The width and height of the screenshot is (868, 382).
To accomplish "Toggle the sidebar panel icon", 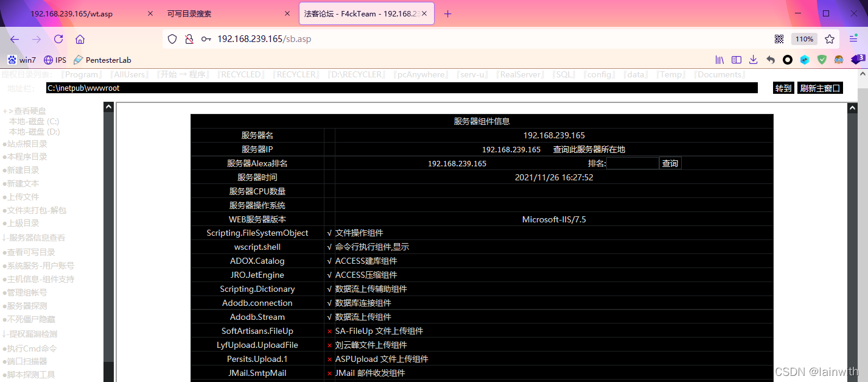I will point(737,60).
